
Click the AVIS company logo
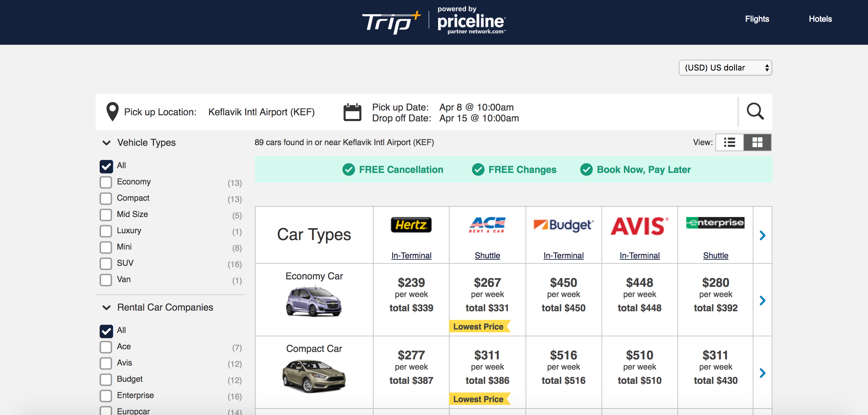coord(639,226)
